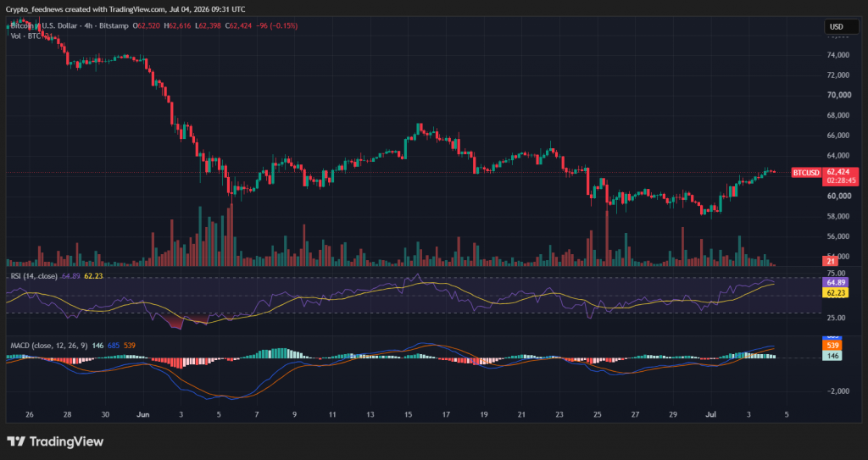The height and width of the screenshot is (460, 868).
Task: Click the 72,000 price axis label
Action: pyautogui.click(x=839, y=75)
